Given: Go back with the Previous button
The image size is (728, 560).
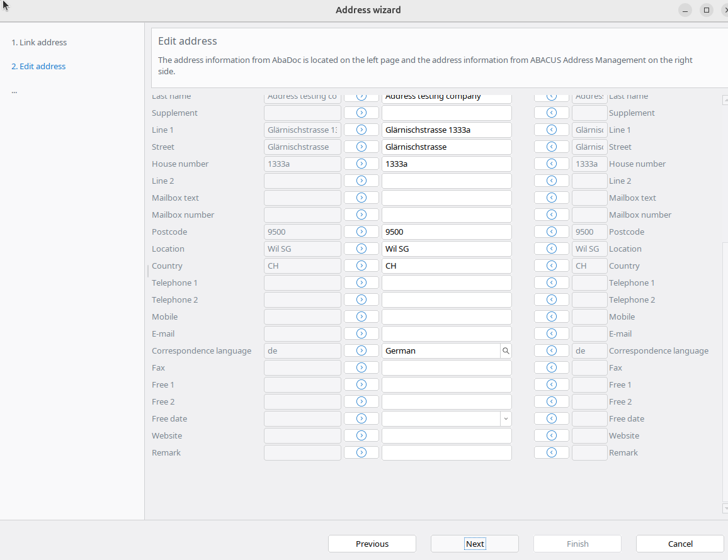Looking at the screenshot, I should (372, 544).
